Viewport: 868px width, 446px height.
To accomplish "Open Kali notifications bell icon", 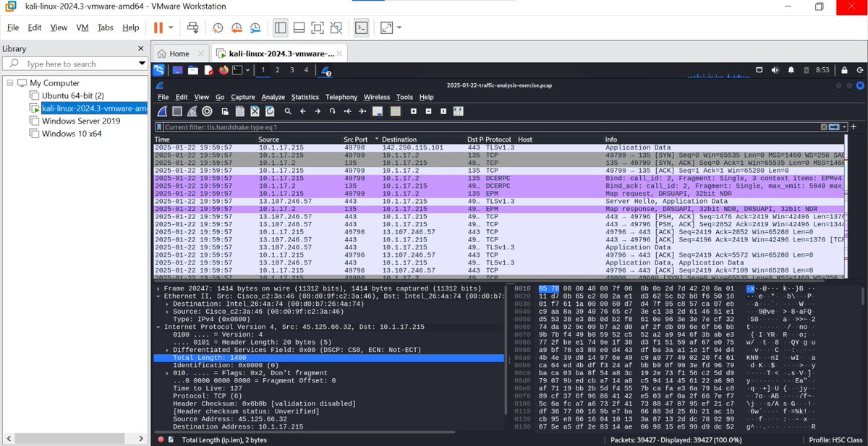I will pos(791,70).
